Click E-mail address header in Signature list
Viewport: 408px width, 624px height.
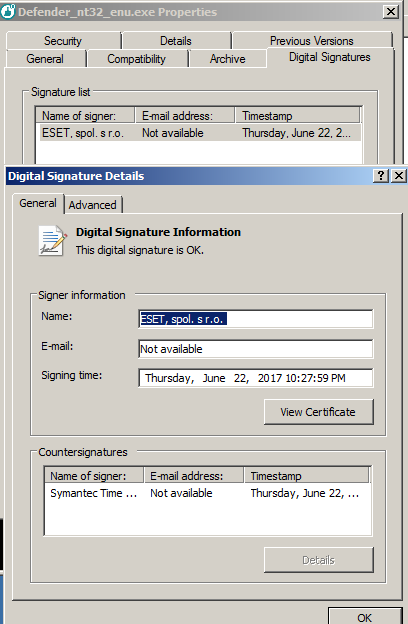185,116
